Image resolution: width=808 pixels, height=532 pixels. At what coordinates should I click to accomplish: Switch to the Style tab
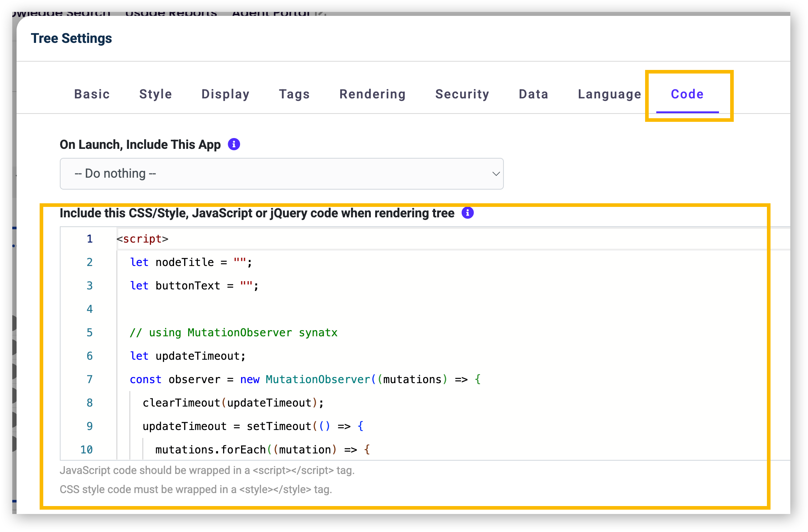pyautogui.click(x=156, y=94)
